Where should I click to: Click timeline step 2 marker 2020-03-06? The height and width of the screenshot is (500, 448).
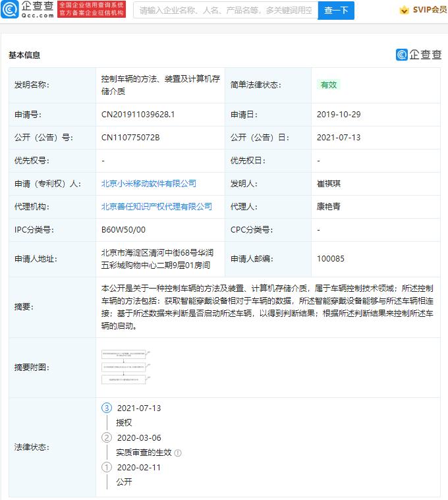click(107, 437)
